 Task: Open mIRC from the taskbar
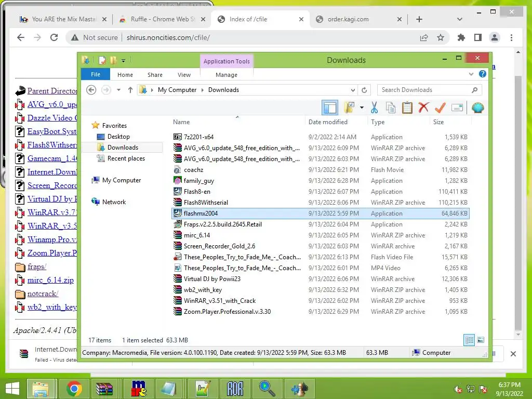point(138,389)
